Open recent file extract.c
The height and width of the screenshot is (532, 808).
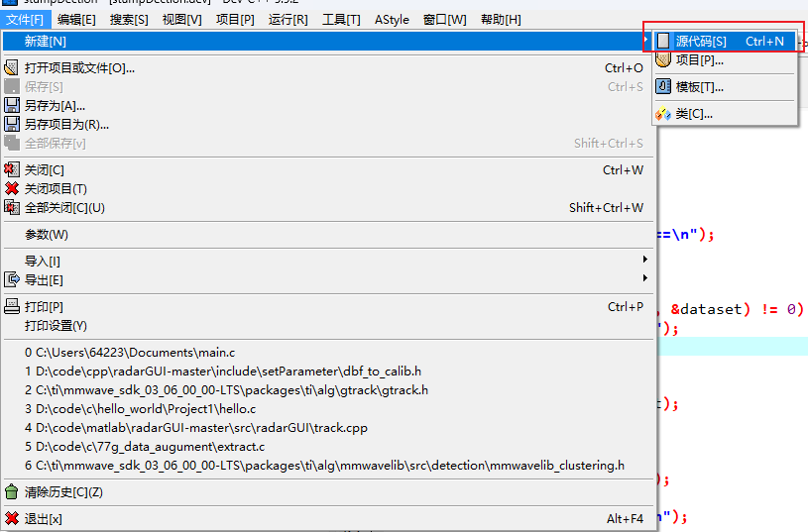tap(328, 446)
